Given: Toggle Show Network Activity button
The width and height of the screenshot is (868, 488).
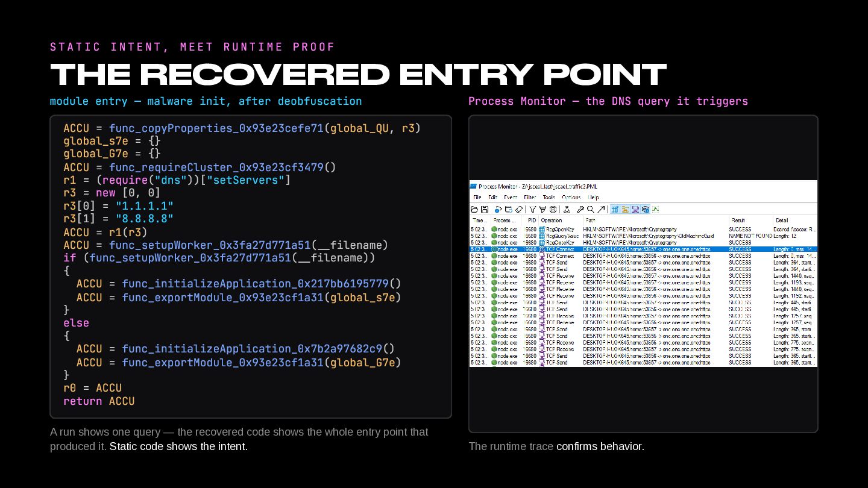Looking at the screenshot, I should pyautogui.click(x=635, y=209).
